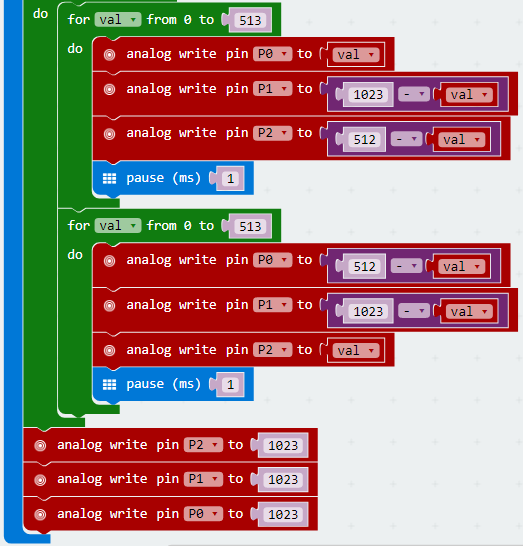The image size is (523, 546).
Task: Open val variable dropdown in first for loop
Action: 118,20
